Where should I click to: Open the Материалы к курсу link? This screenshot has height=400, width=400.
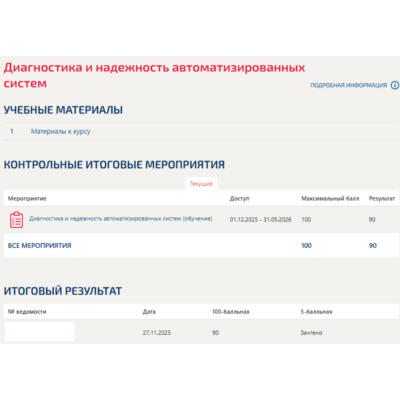coord(61,131)
